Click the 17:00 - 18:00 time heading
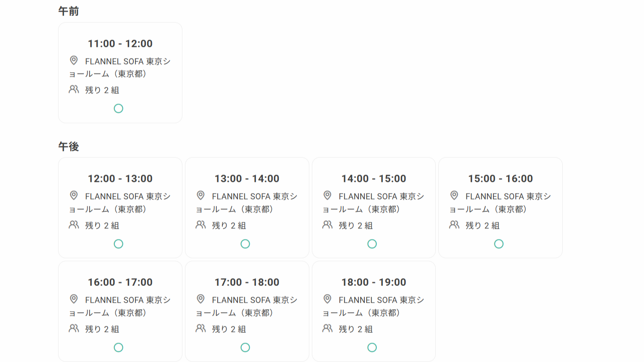The image size is (644, 362). coord(247,282)
